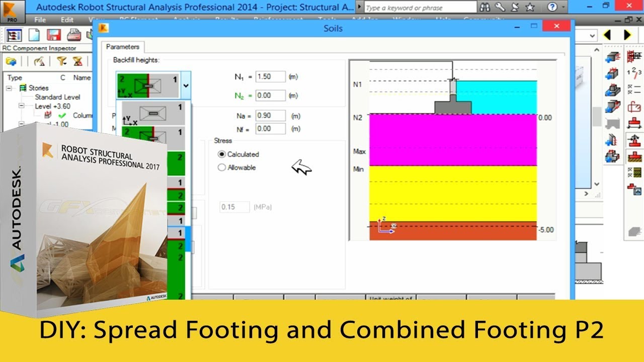The height and width of the screenshot is (362, 644).
Task: Click the new footing icon, third blue-plus icon
Action: (x=612, y=90)
